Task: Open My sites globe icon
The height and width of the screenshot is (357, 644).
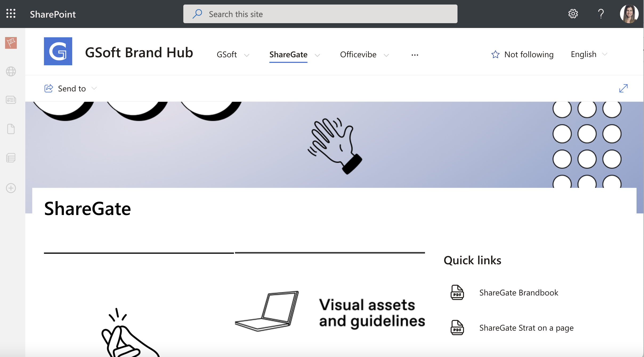Action: [x=11, y=71]
